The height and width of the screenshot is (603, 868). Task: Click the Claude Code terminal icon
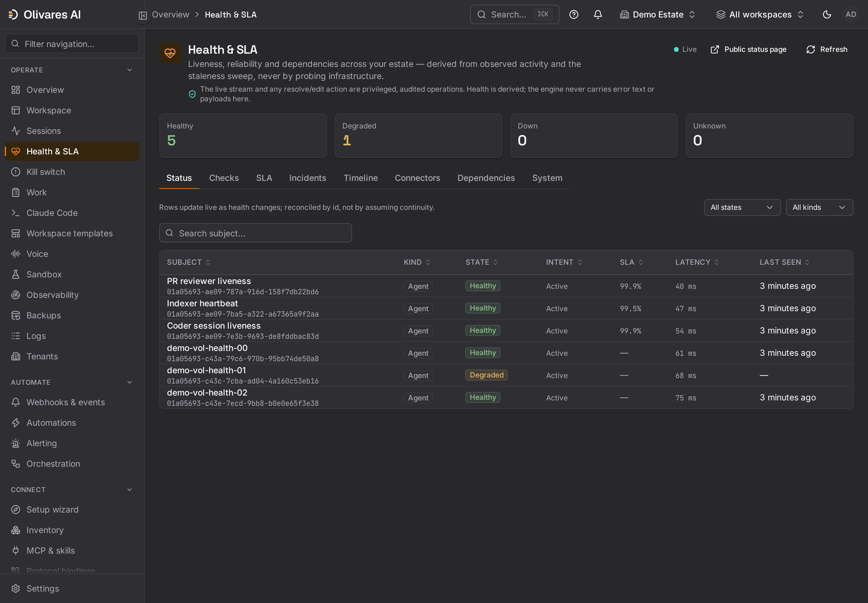15,213
